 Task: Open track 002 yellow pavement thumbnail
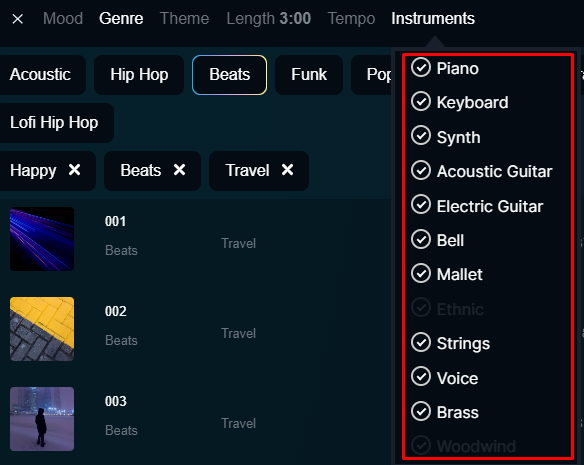click(42, 329)
